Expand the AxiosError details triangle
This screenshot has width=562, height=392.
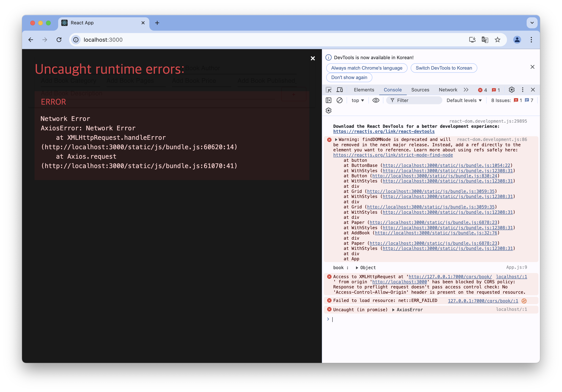[393, 310]
